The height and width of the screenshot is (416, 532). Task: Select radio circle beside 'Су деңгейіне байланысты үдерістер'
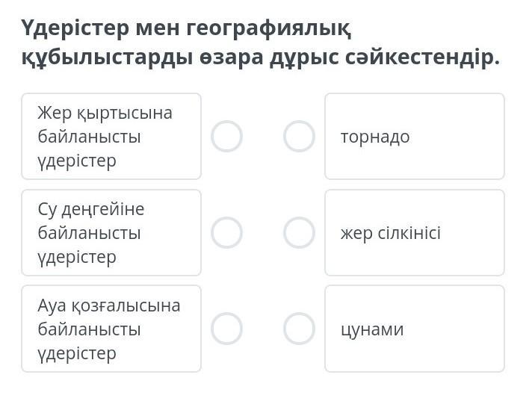pyautogui.click(x=226, y=233)
